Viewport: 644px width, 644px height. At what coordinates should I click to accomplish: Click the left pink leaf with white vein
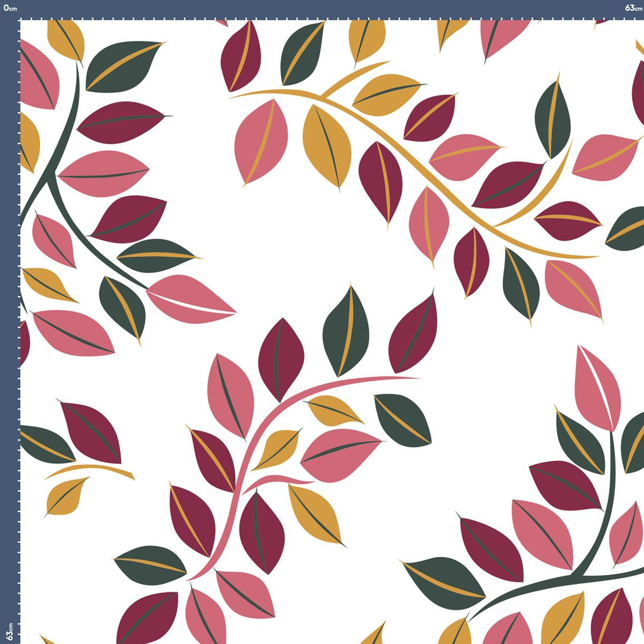point(188,299)
